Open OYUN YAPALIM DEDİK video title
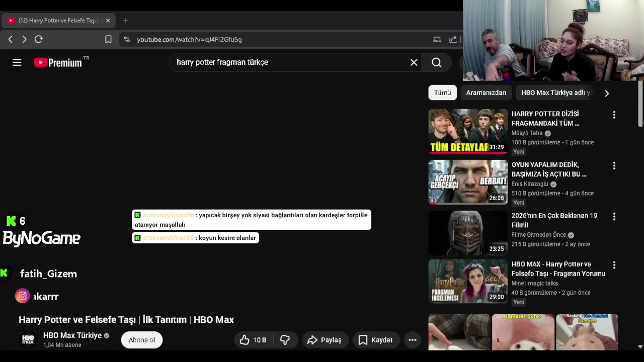This screenshot has width=644, height=362. (x=549, y=169)
